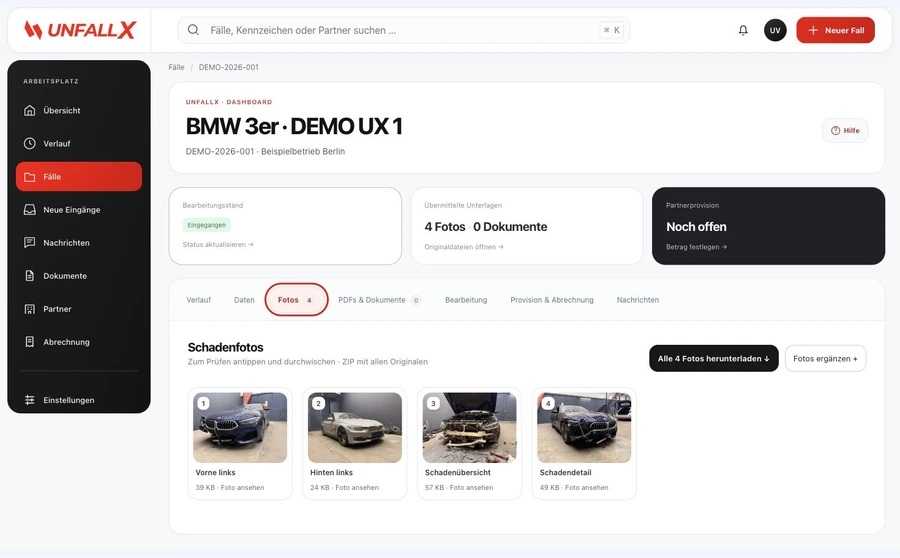900x558 pixels.
Task: Open the UV user avatar
Action: (775, 30)
